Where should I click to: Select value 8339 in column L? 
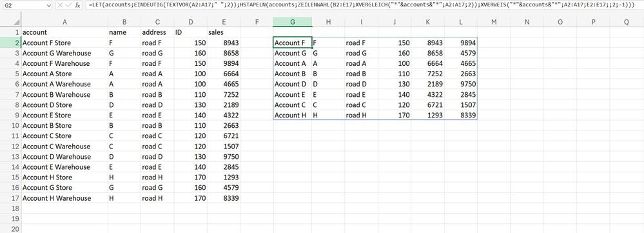click(461, 115)
